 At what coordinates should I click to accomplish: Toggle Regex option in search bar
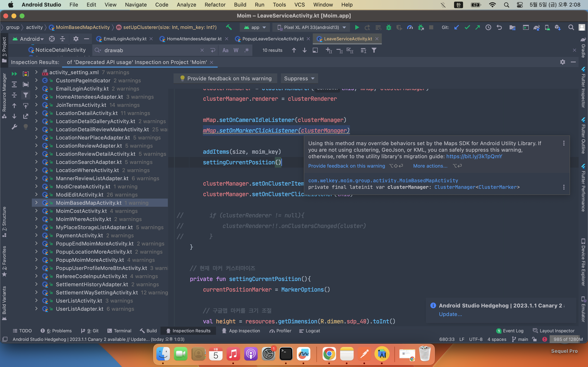246,50
